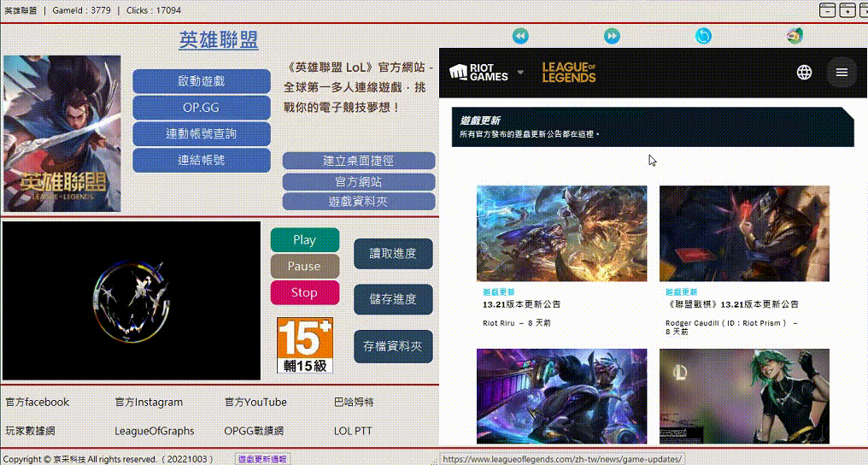Click 遊戲更新通報 link in footer

[x=262, y=460]
